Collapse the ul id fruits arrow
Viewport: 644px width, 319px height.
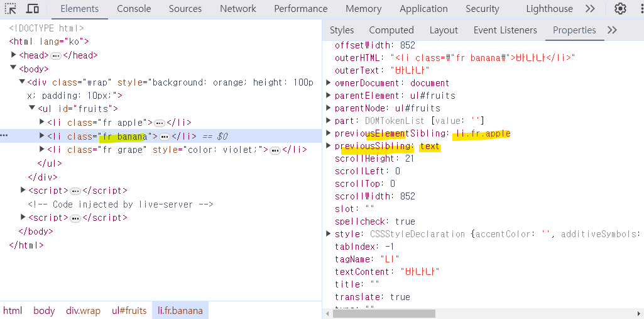32,108
